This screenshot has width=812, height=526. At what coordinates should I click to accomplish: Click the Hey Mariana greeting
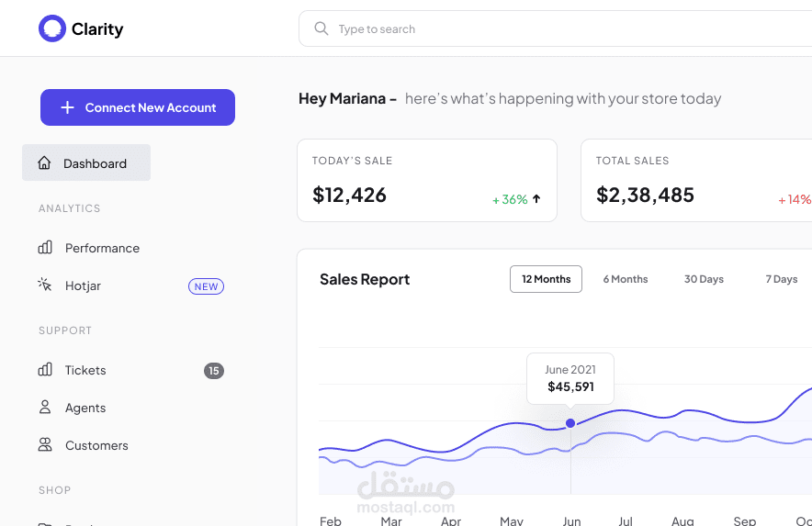pyautogui.click(x=347, y=98)
